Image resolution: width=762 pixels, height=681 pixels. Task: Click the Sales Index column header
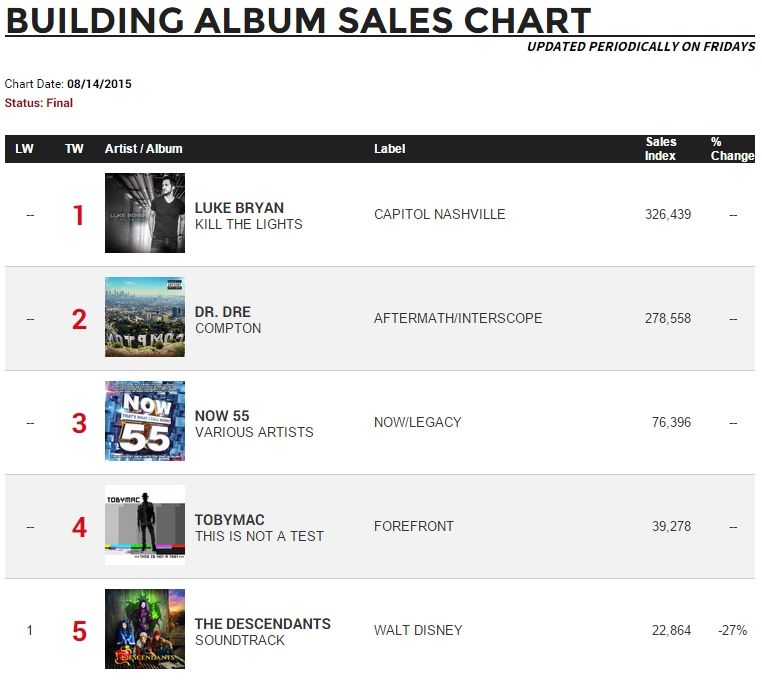pos(660,149)
